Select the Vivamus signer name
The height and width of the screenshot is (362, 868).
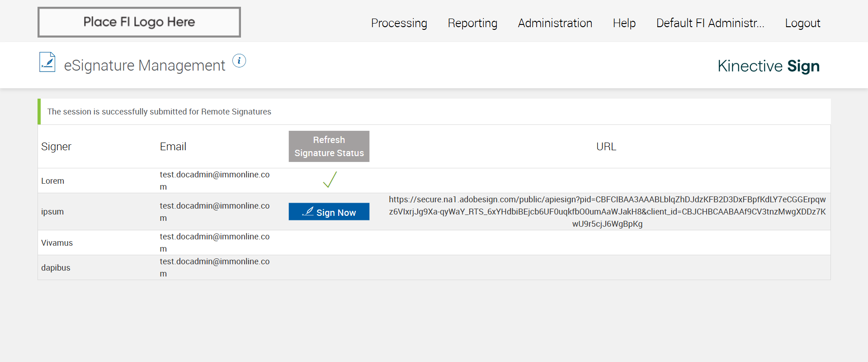(x=57, y=243)
